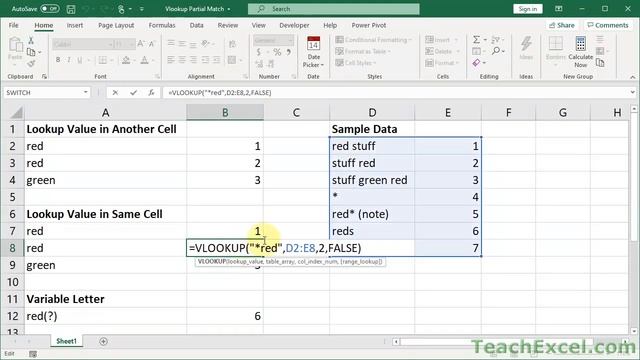The height and width of the screenshot is (360, 640).
Task: Collapse the ribbon with the chevron
Action: [x=632, y=77]
